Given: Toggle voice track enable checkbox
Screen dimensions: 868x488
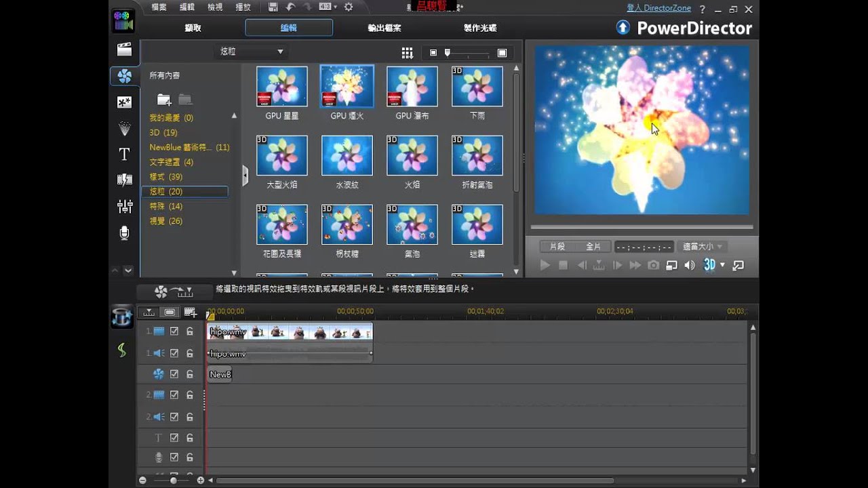Looking at the screenshot, I should [x=174, y=457].
